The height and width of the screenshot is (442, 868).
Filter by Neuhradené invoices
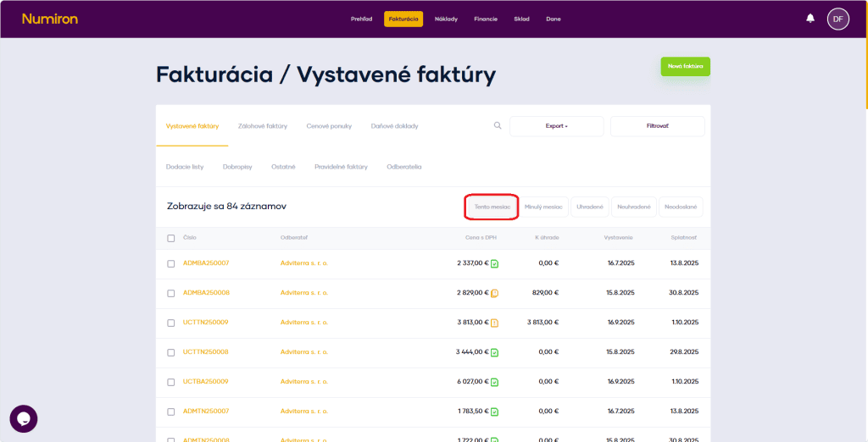pos(634,207)
